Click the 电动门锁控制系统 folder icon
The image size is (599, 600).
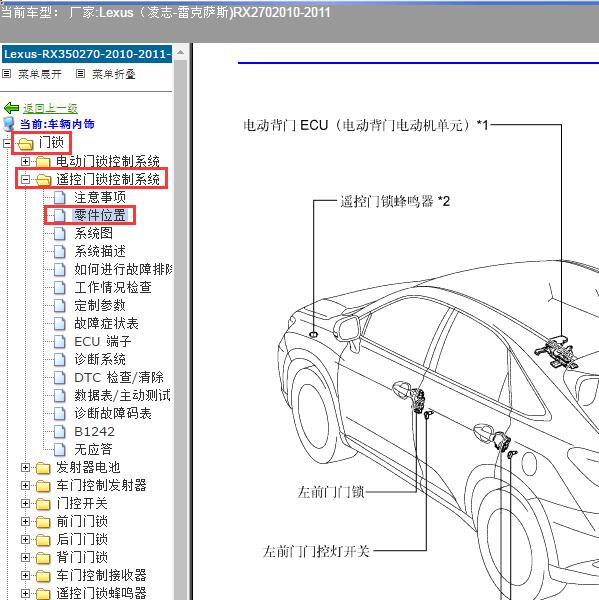43,161
